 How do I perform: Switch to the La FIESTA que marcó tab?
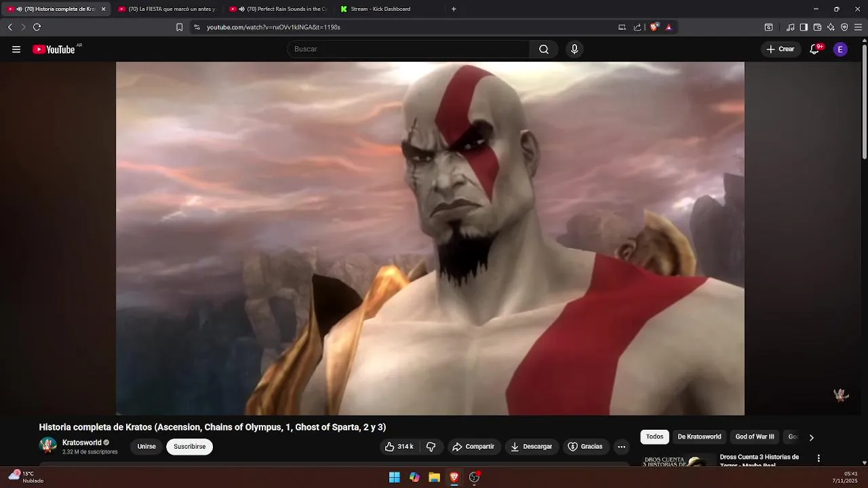[166, 9]
